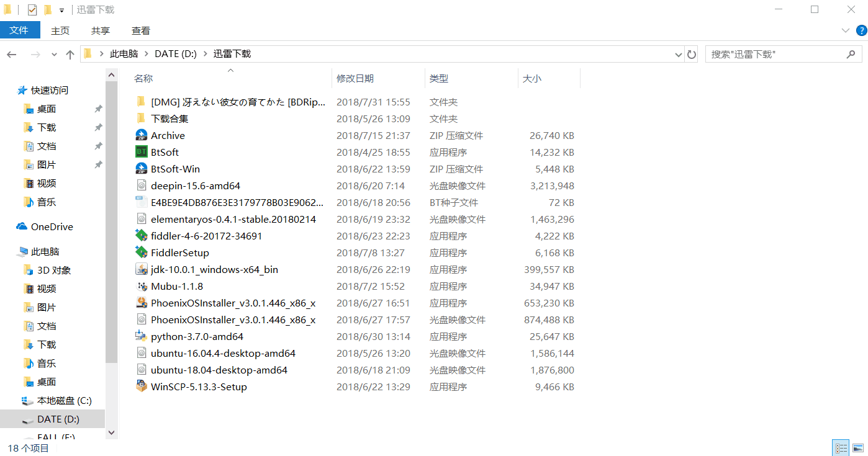Image resolution: width=868 pixels, height=456 pixels.
Task: Click the python-3.7.0-amd64 installer icon
Action: point(141,336)
